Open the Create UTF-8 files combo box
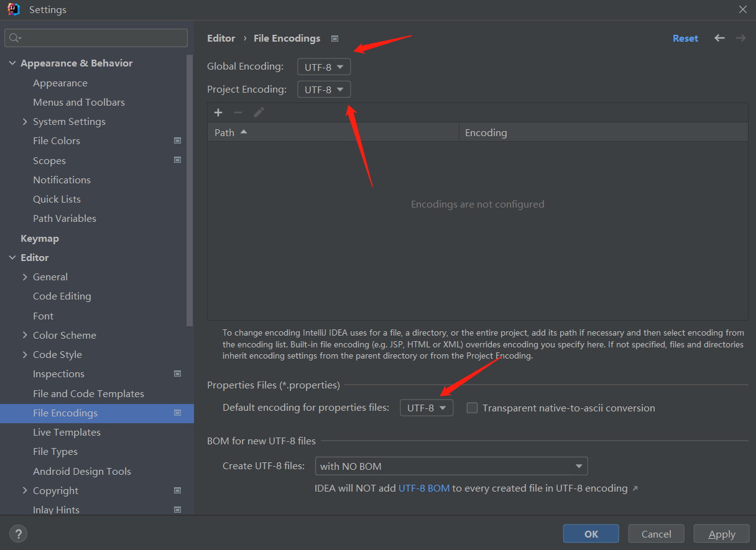The width and height of the screenshot is (756, 550). [x=451, y=465]
